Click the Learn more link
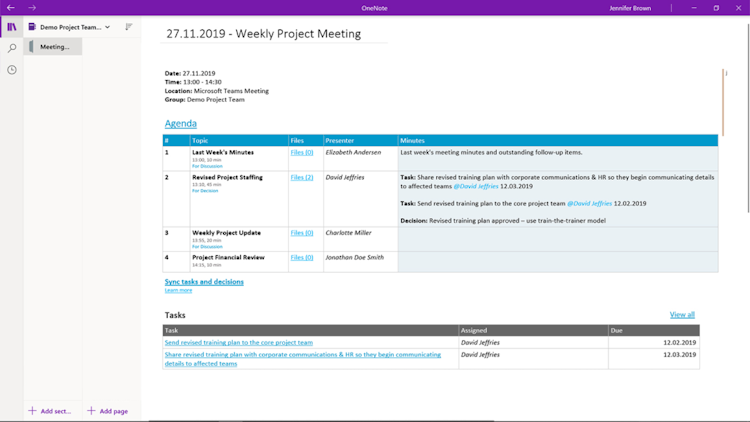Viewport: 750px width, 422px height. coord(178,290)
